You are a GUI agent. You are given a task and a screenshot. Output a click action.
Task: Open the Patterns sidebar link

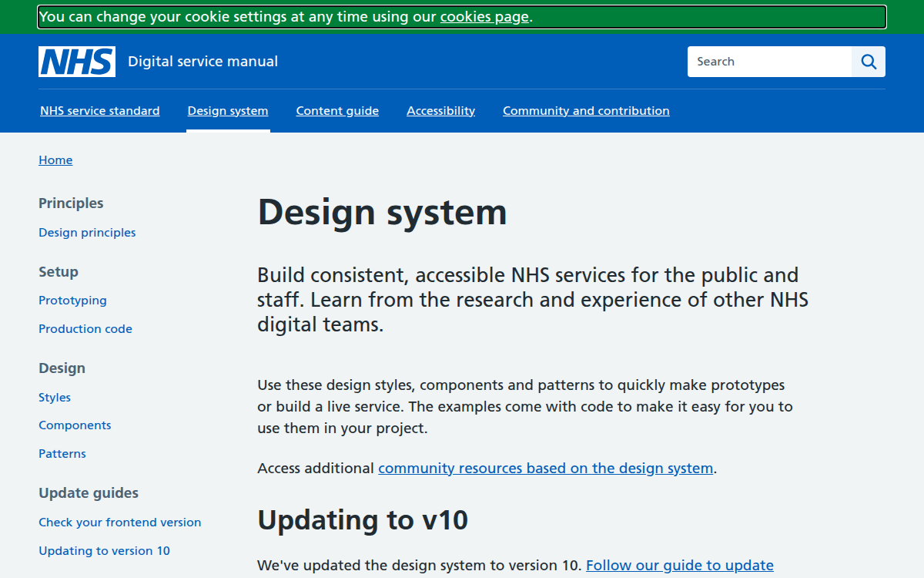click(x=62, y=454)
